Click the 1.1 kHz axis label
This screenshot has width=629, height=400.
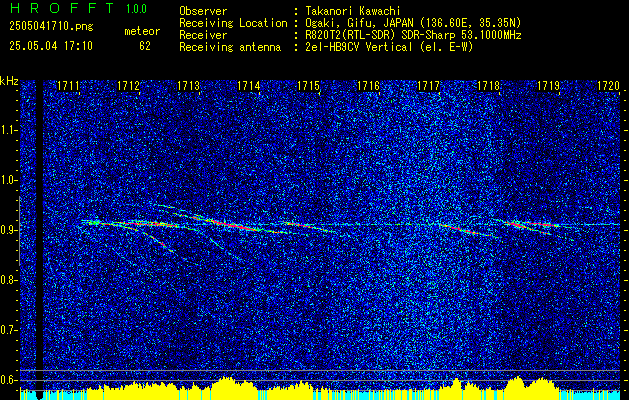click(x=8, y=130)
